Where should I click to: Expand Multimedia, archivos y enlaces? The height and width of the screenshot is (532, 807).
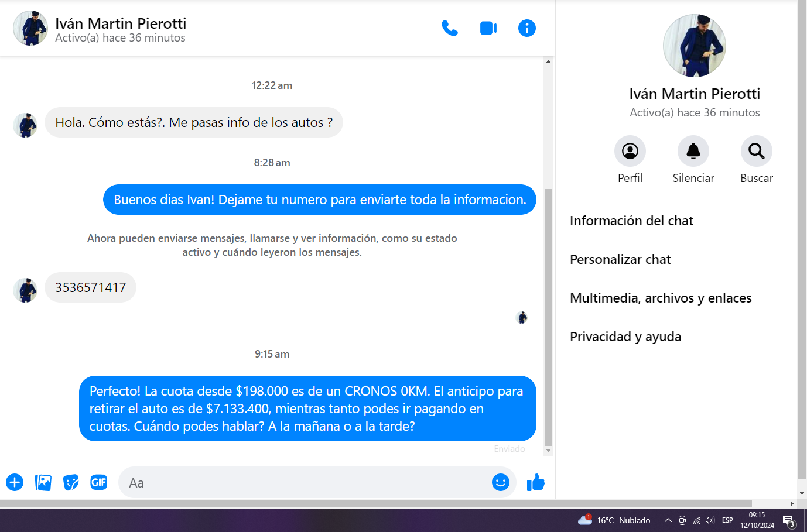(x=661, y=298)
